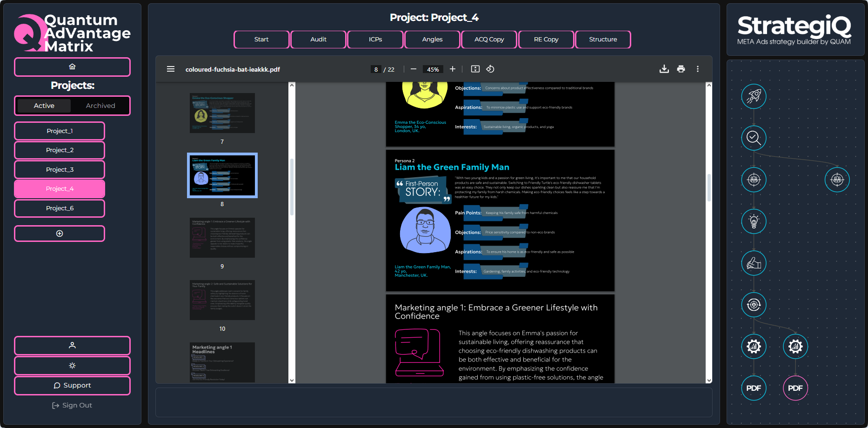Select Project_1
The height and width of the screenshot is (428, 868).
click(60, 131)
